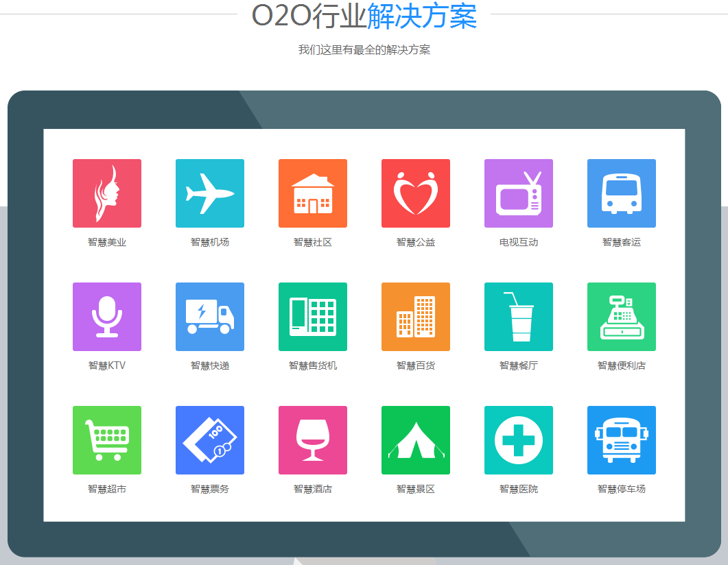Open the green tent icon 智慧景区
This screenshot has width=728, height=565.
coord(416,440)
